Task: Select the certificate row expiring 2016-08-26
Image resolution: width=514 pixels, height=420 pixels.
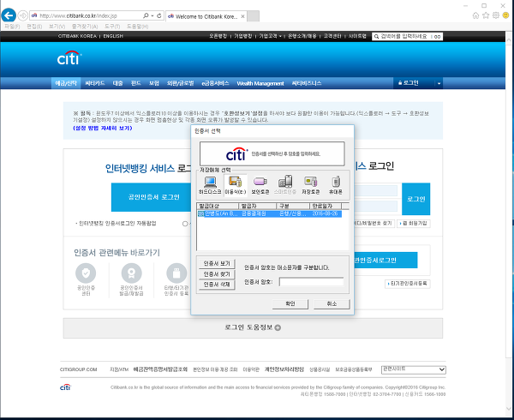Action: 270,213
